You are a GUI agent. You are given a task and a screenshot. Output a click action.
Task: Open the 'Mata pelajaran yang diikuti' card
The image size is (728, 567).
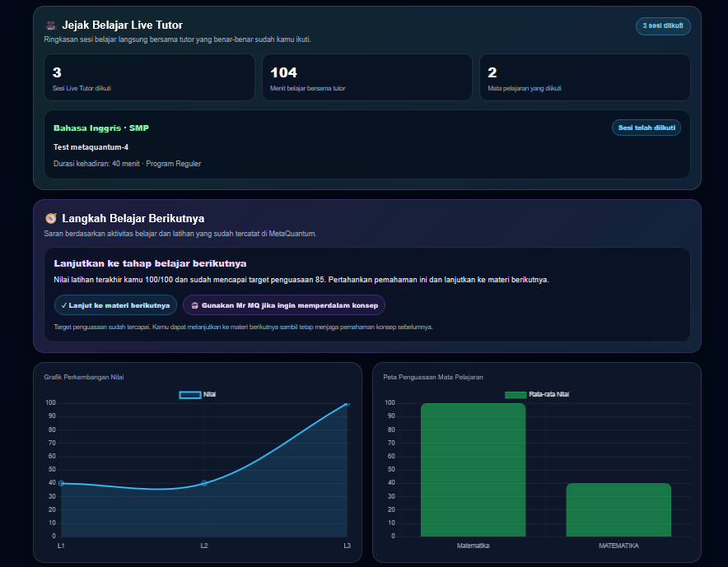pyautogui.click(x=585, y=77)
